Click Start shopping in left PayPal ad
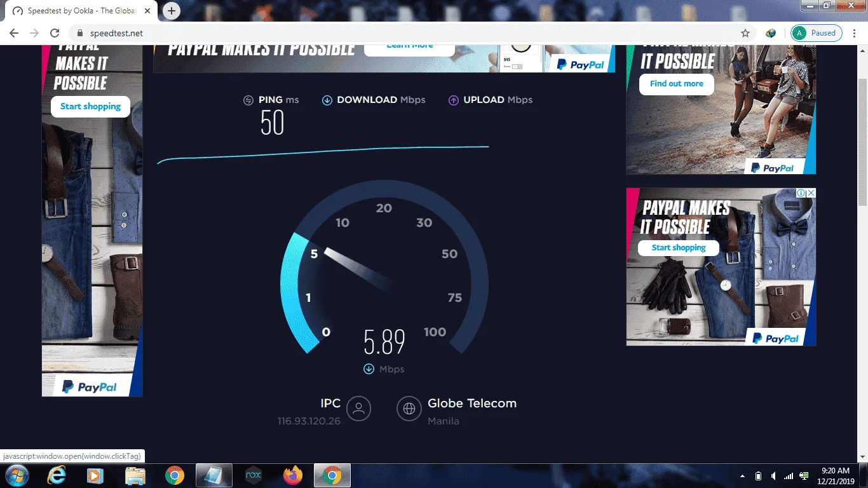Screen dimensions: 868x488 point(90,106)
